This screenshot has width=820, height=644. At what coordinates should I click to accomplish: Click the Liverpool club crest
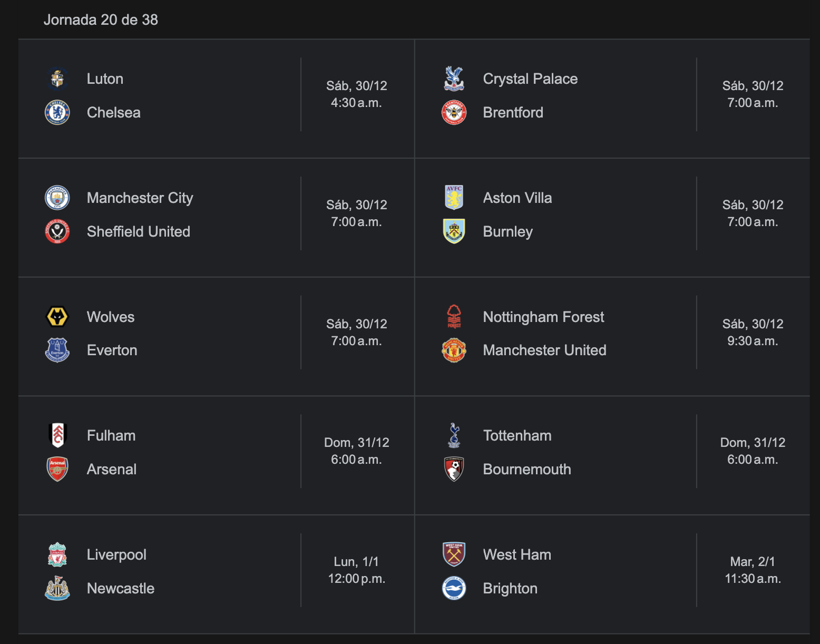tap(57, 554)
